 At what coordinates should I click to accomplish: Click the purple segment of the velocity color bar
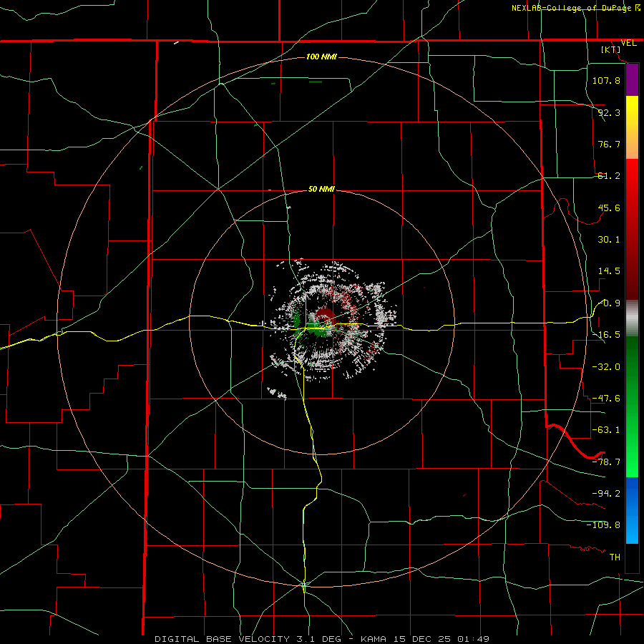(x=632, y=80)
